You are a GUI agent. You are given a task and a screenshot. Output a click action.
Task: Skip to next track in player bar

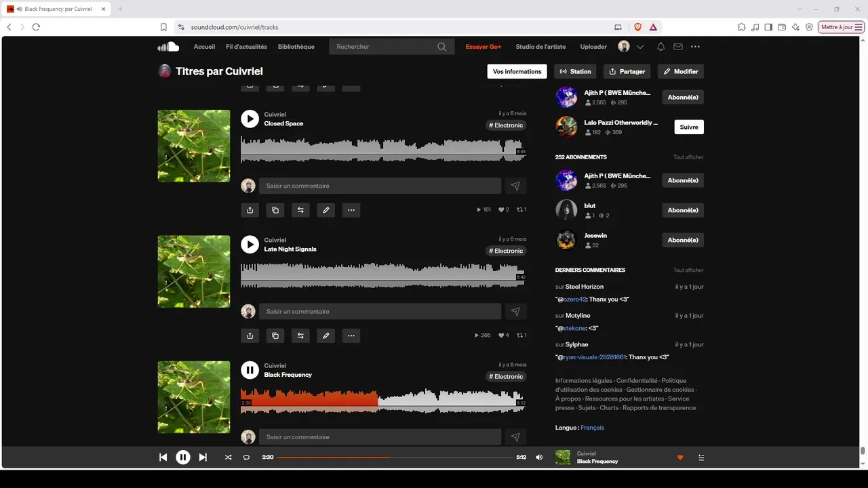coord(203,457)
